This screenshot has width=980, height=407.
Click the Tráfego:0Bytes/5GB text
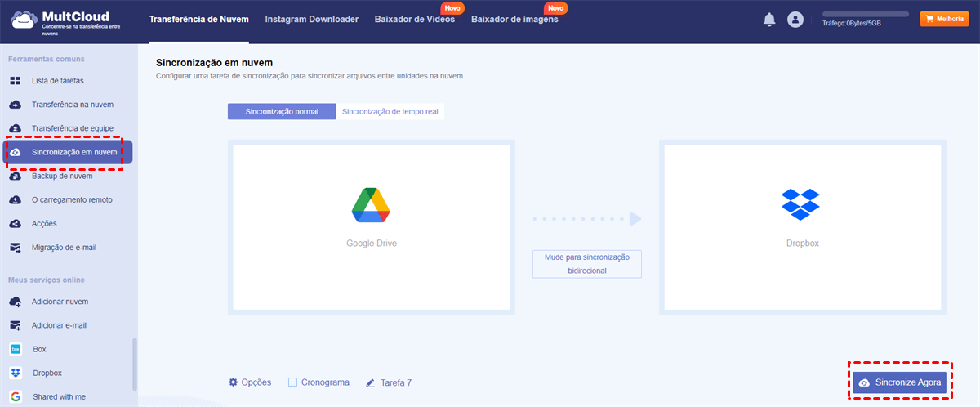coord(852,24)
